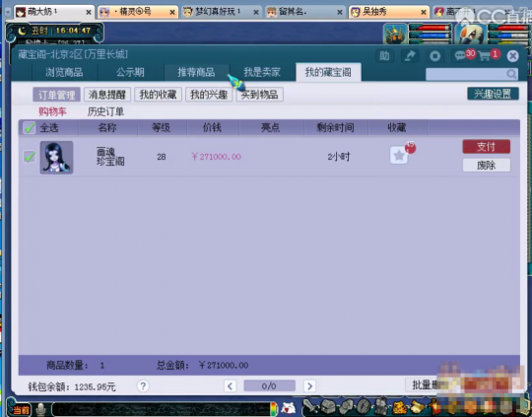Image resolution: width=532 pixels, height=417 pixels.
Task: Click the microphone icon at bottom left
Action: pos(40,409)
